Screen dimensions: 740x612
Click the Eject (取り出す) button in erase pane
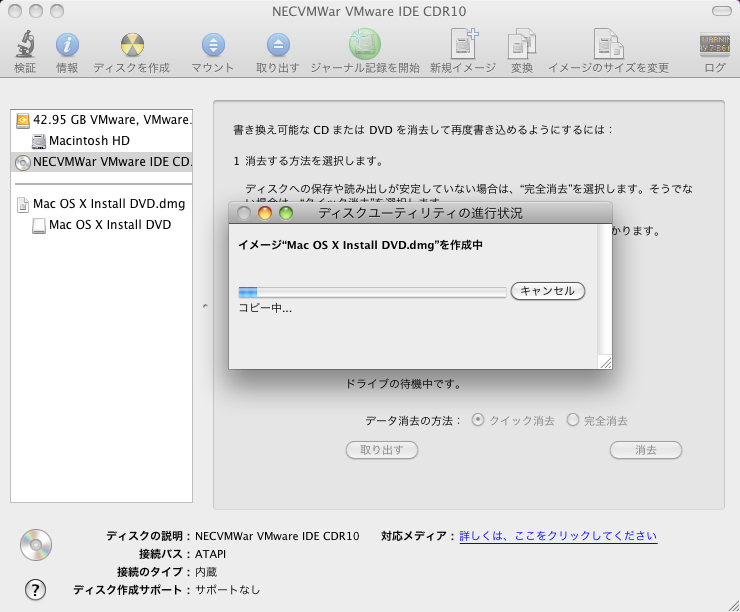point(382,450)
